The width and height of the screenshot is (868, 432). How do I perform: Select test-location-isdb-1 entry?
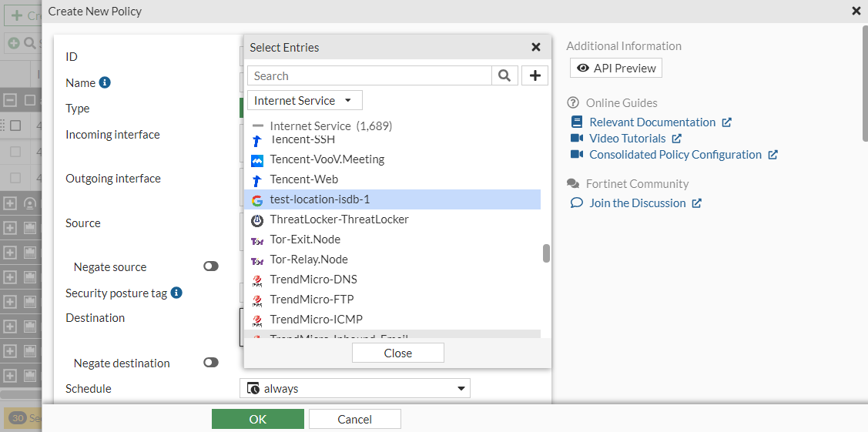[x=320, y=199]
